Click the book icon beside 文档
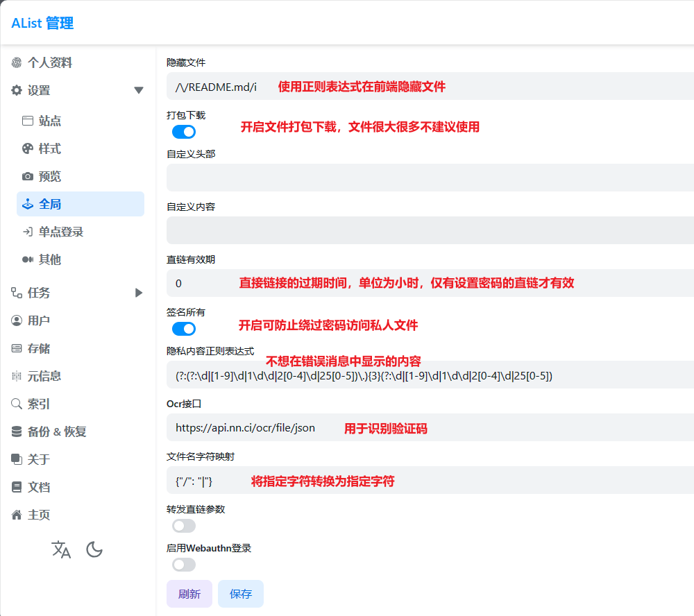 [x=17, y=487]
